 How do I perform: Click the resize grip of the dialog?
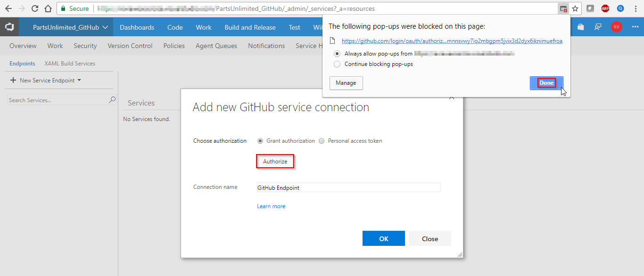pyautogui.click(x=460, y=254)
